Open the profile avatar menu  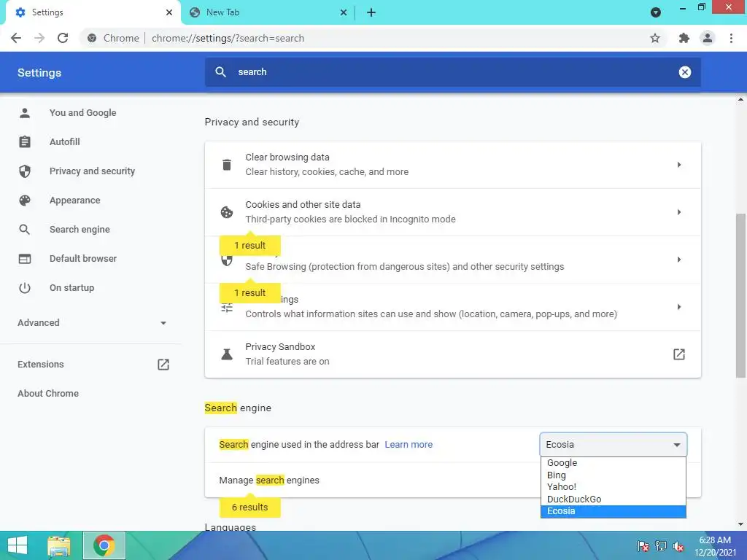[708, 38]
